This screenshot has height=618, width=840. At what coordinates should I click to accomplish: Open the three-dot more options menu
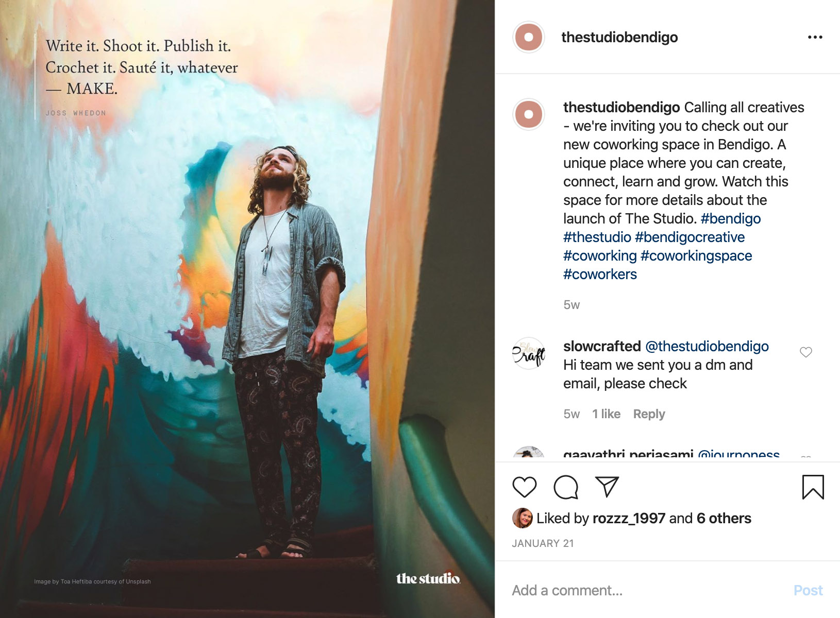coord(815,37)
